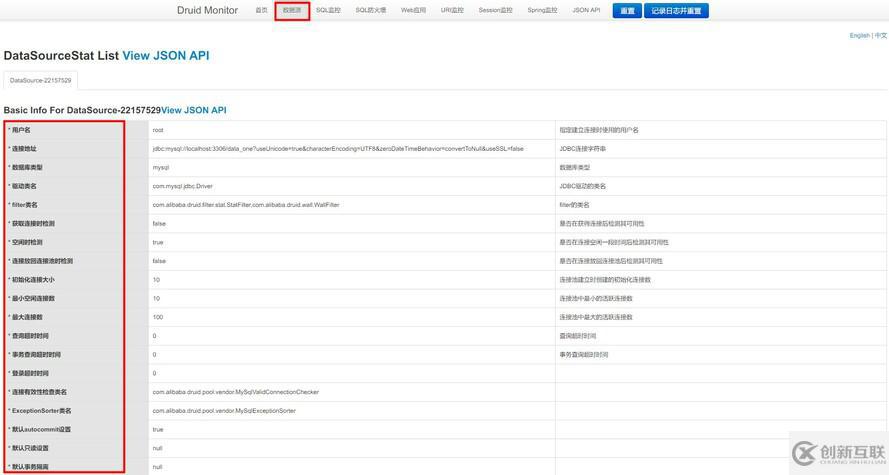The height and width of the screenshot is (475, 889).
Task: Click the JDBC连接字符串 description cell
Action: [583, 149]
